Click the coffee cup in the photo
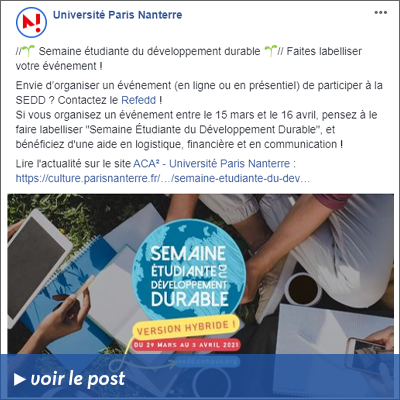 point(303,289)
